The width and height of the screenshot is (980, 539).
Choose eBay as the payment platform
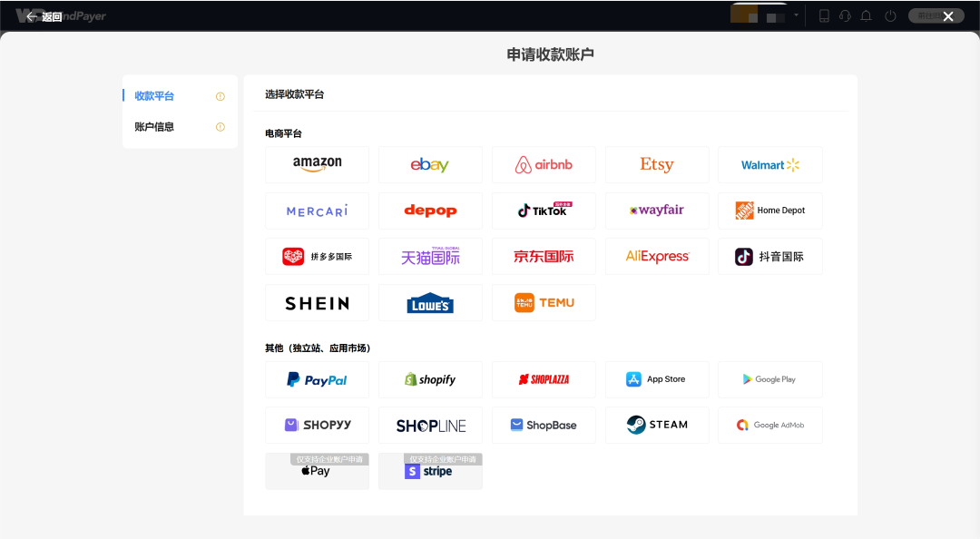(430, 164)
